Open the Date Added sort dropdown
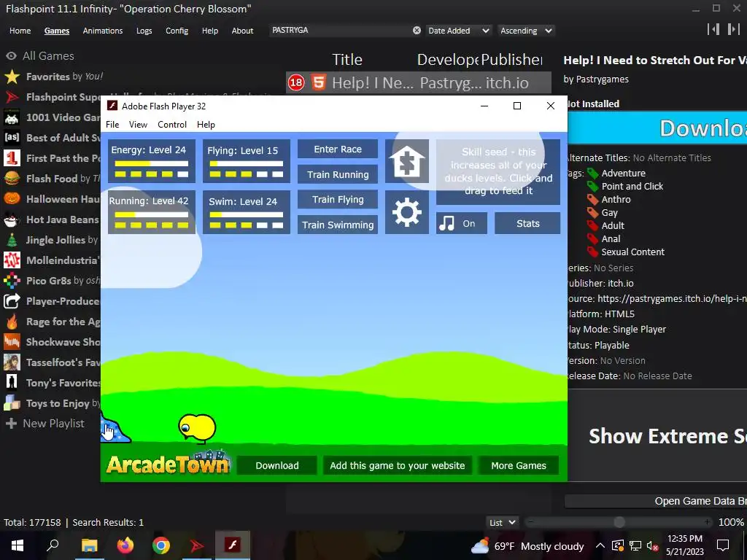Image resolution: width=747 pixels, height=560 pixels. click(x=458, y=31)
